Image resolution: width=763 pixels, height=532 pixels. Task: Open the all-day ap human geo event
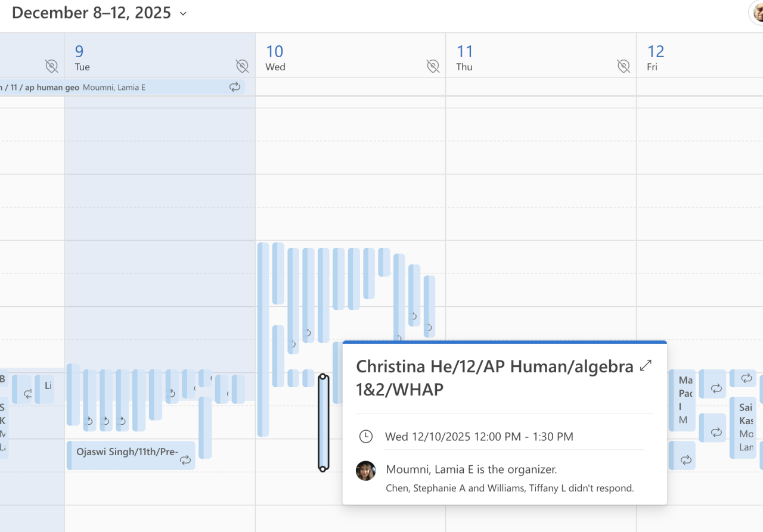(x=113, y=87)
